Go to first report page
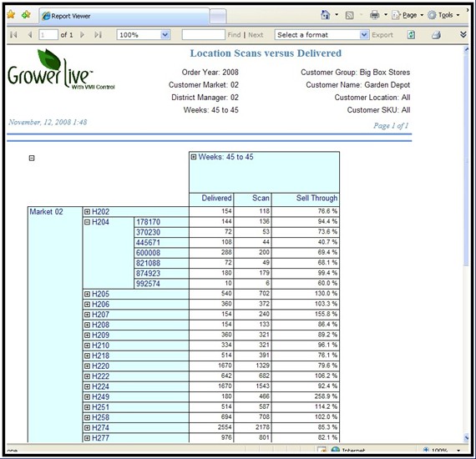This screenshot has width=476, height=459. 13,35
